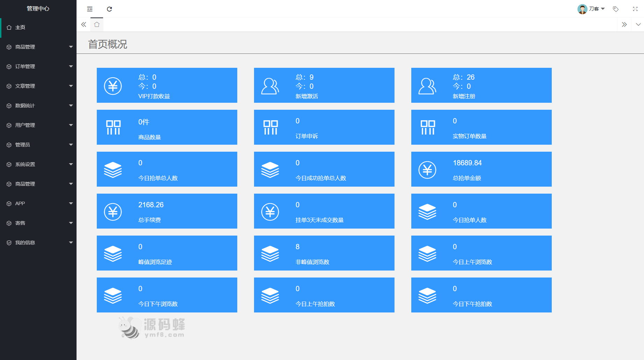Click the users icon on 新增激活 card
Viewport: 644px width, 360px height.
270,86
